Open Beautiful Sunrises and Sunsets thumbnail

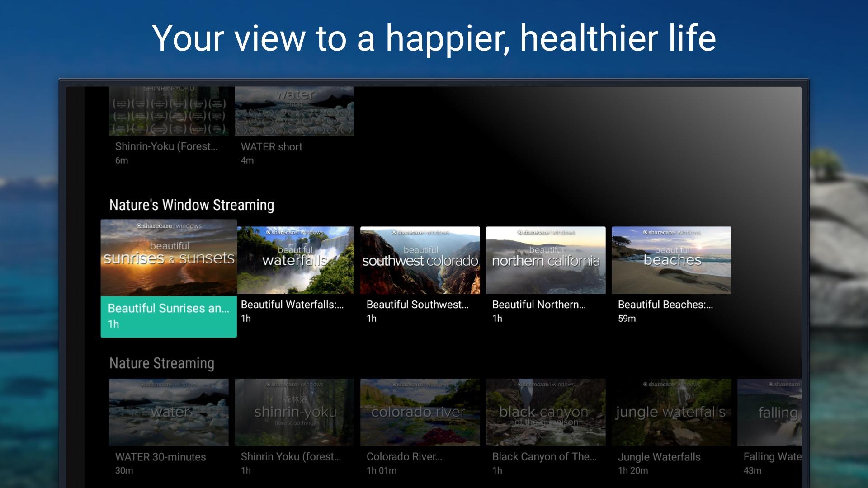point(168,258)
